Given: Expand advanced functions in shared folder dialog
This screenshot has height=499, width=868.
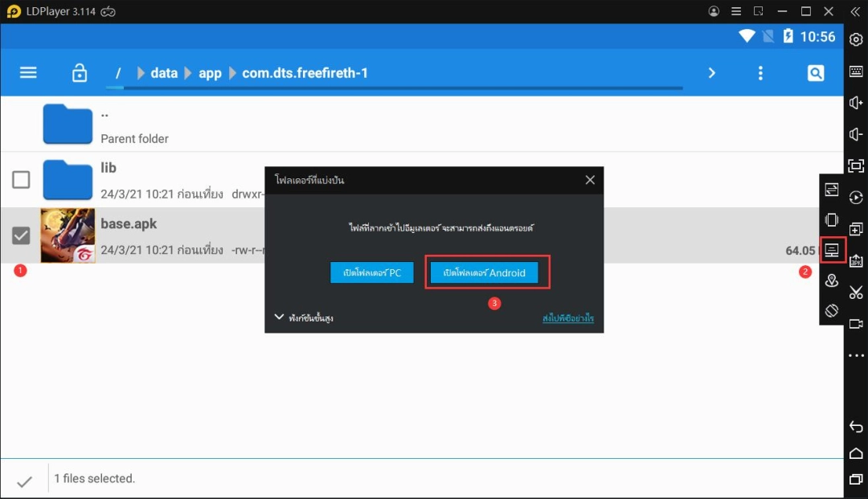Looking at the screenshot, I should coord(305,318).
